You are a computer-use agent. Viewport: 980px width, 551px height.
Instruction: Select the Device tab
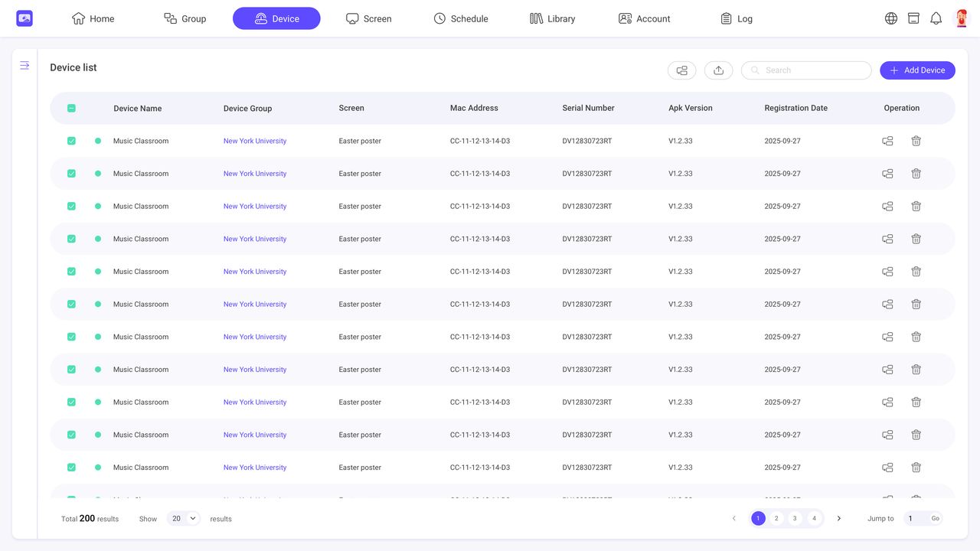[276, 18]
